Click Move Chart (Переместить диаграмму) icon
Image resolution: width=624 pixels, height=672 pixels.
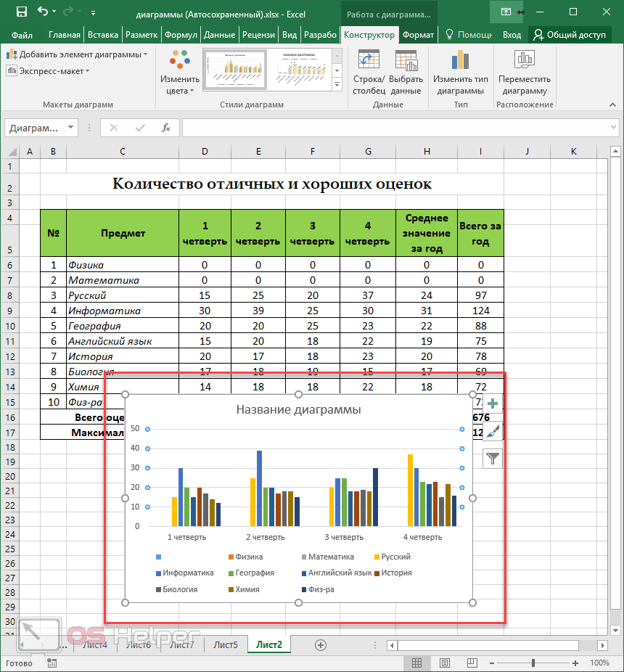click(524, 73)
